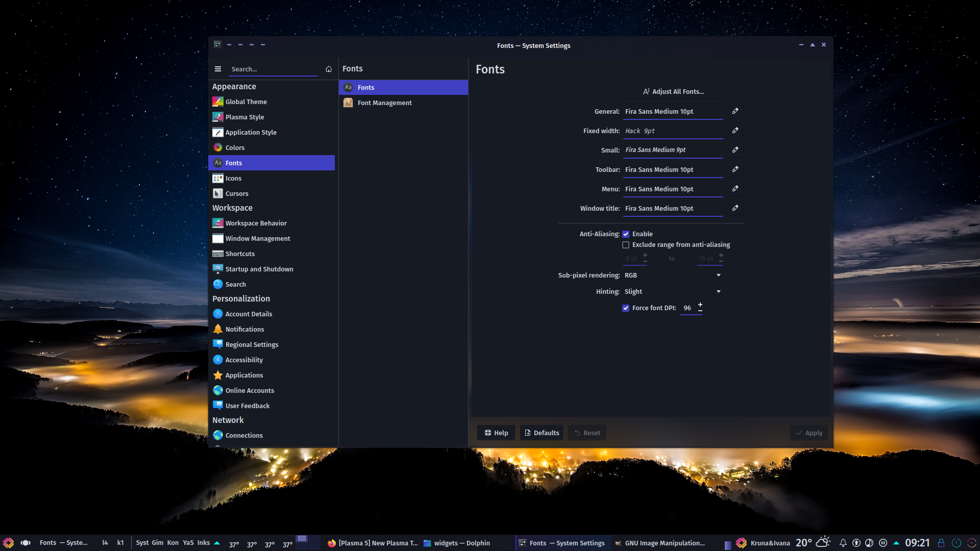The image size is (980, 551).
Task: Open the weather widget icon in the panel
Action: pyautogui.click(x=823, y=542)
